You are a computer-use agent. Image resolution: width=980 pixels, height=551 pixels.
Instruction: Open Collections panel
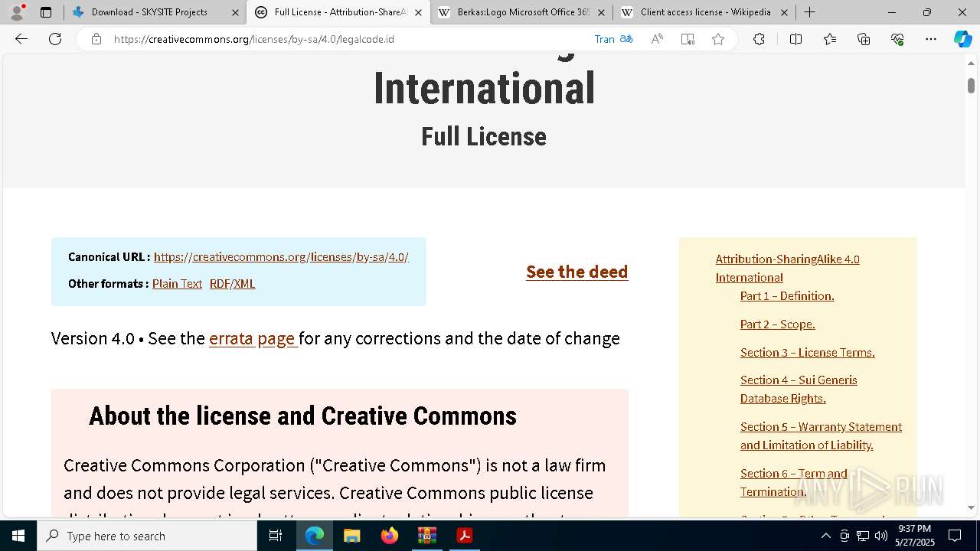click(x=864, y=39)
